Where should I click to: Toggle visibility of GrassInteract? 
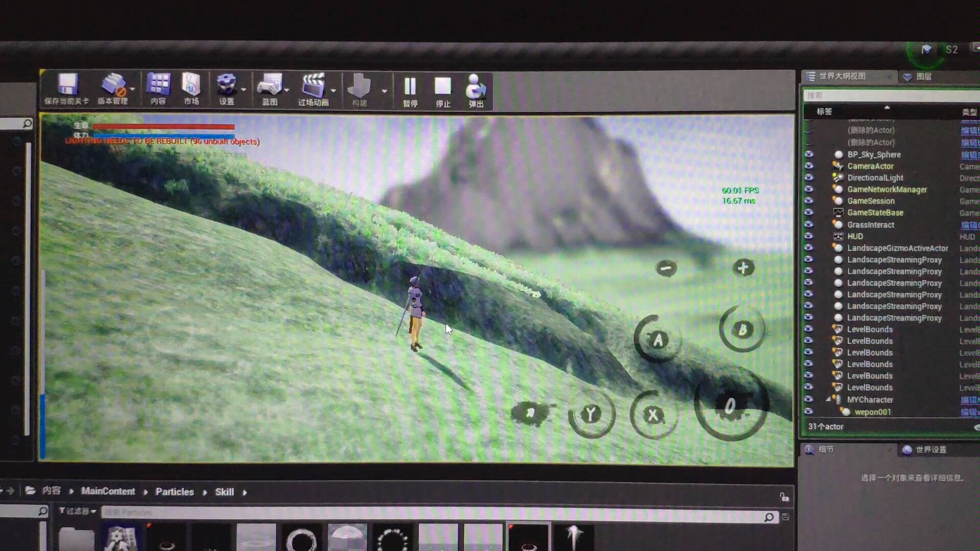pyautogui.click(x=808, y=224)
